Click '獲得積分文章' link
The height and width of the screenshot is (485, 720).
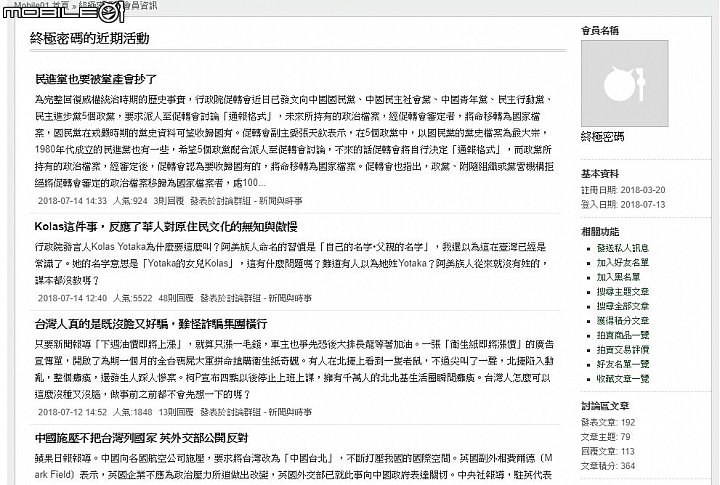623,321
